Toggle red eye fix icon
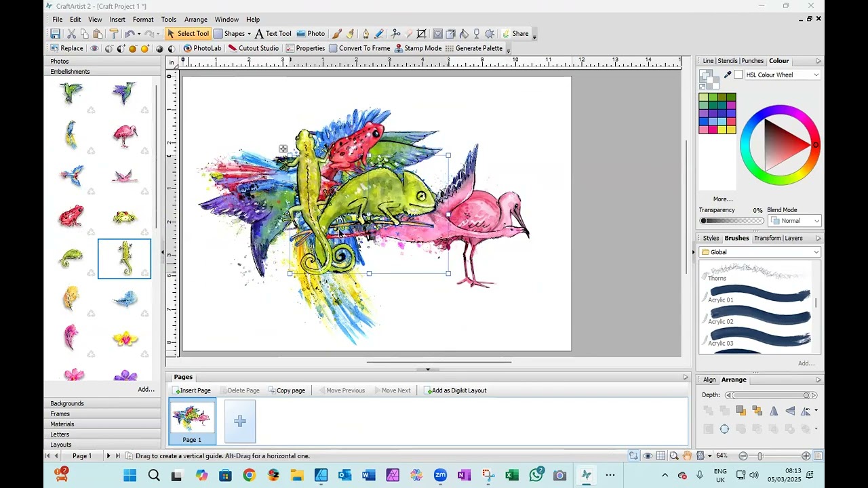Image resolution: width=868 pixels, height=488 pixels. pyautogui.click(x=94, y=48)
